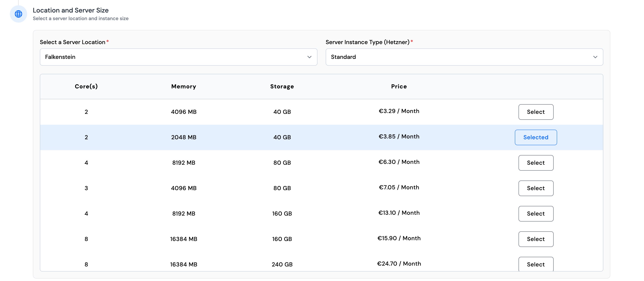Click the Storage column header

(282, 86)
